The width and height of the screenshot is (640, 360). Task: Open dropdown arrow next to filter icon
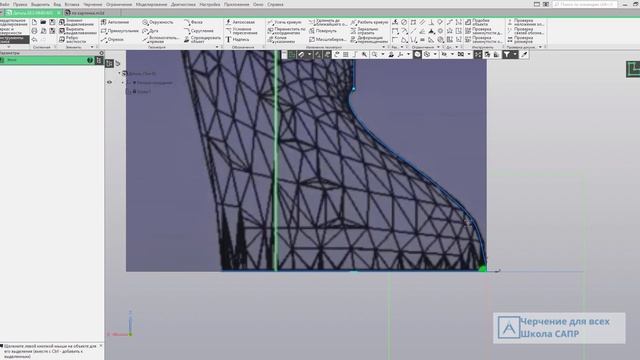[x=515, y=54]
